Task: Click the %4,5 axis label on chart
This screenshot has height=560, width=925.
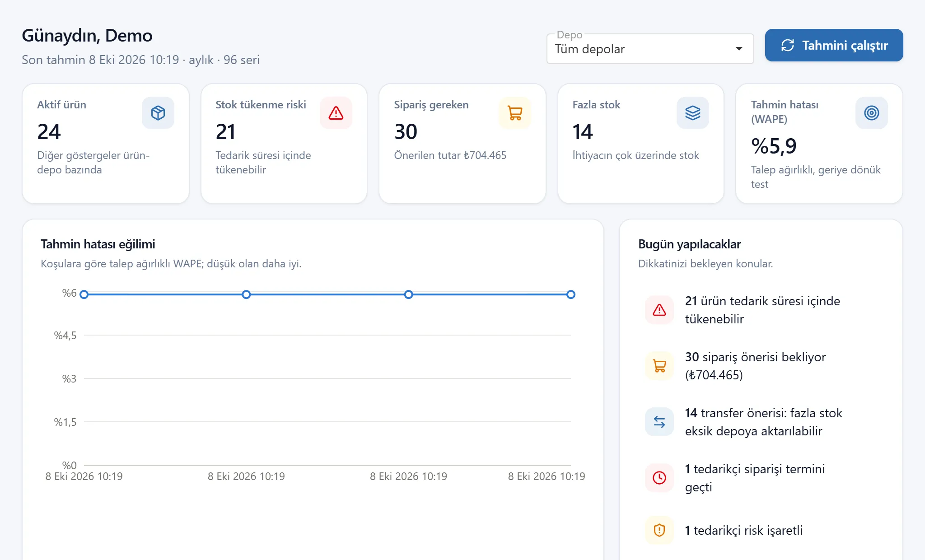Action: tap(65, 336)
